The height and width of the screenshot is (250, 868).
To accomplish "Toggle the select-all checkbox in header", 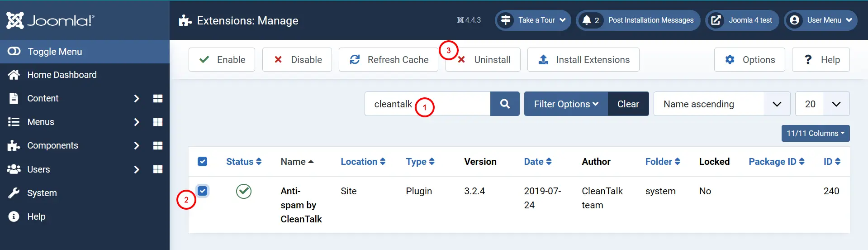I will click(x=203, y=161).
